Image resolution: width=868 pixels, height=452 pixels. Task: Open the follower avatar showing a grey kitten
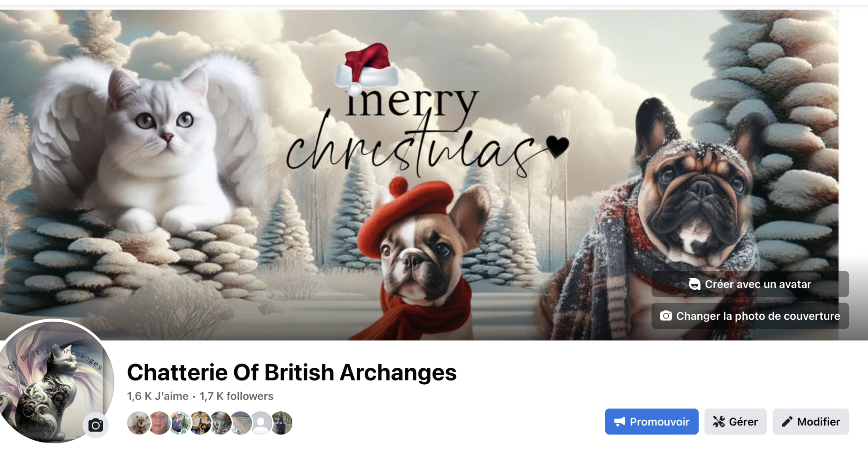[221, 423]
